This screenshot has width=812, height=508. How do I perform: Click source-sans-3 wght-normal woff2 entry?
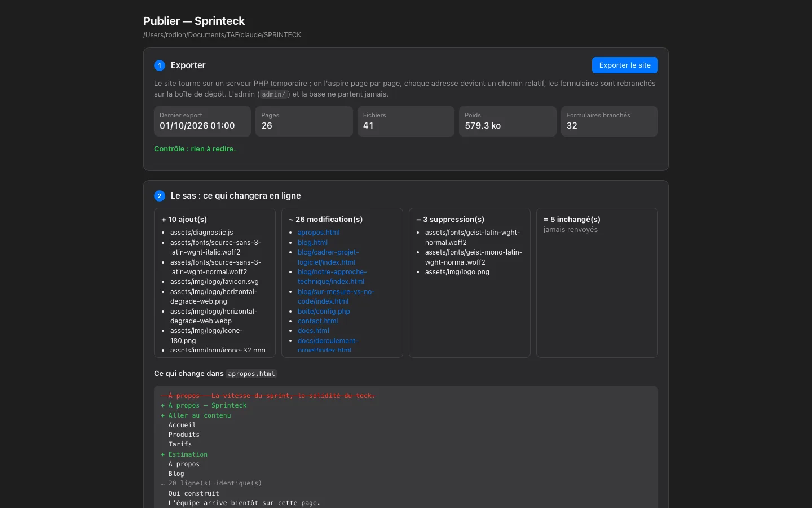coord(215,267)
